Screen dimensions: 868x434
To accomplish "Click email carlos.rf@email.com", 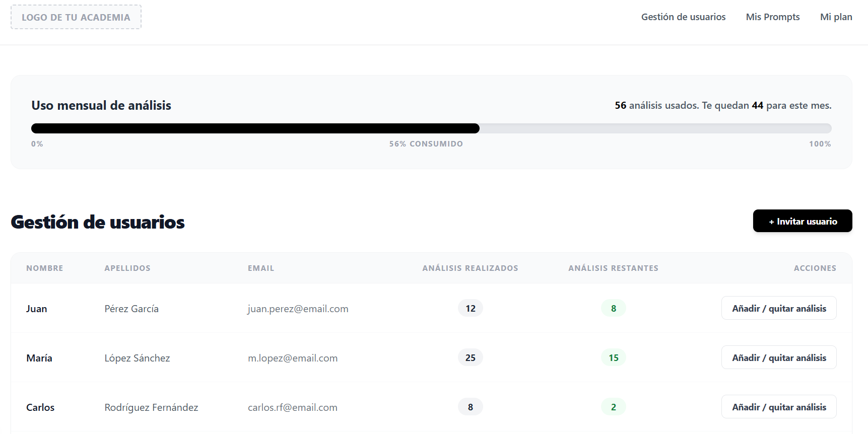I will pyautogui.click(x=293, y=407).
